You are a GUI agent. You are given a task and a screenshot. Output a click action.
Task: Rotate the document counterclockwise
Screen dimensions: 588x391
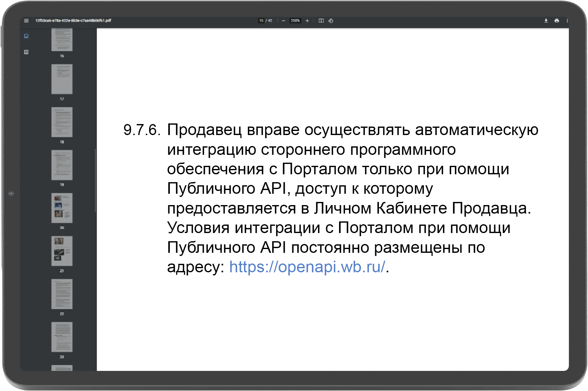click(x=331, y=21)
